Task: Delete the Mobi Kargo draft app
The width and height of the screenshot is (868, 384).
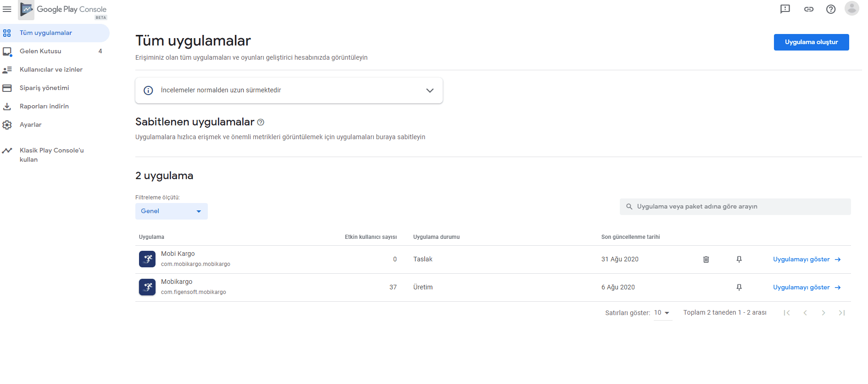Action: (x=706, y=260)
